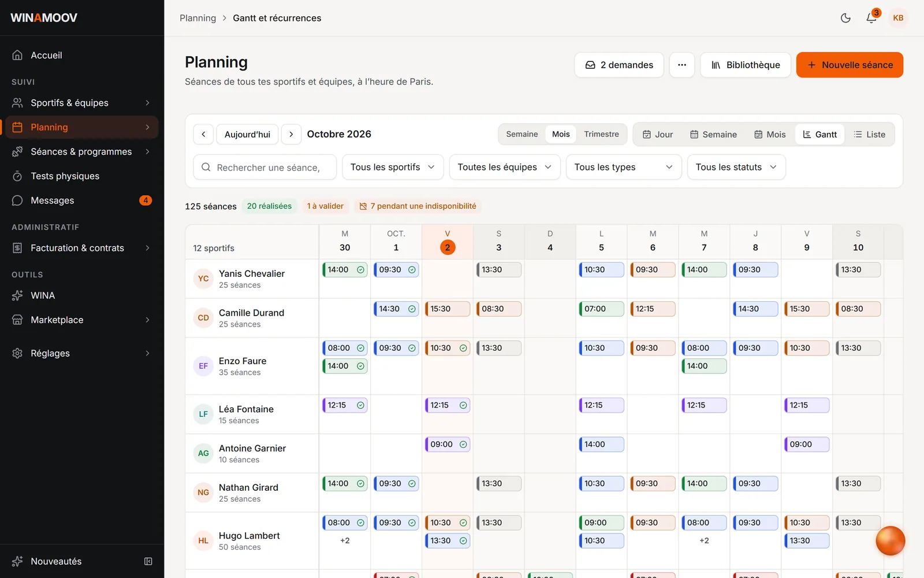Click Aujourd'hui button
924x578 pixels.
[247, 134]
